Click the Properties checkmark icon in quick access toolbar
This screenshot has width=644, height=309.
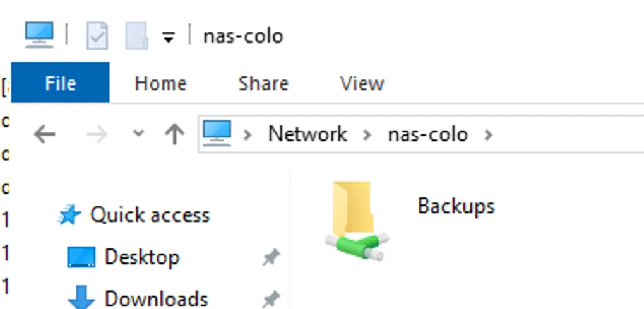pos(97,36)
